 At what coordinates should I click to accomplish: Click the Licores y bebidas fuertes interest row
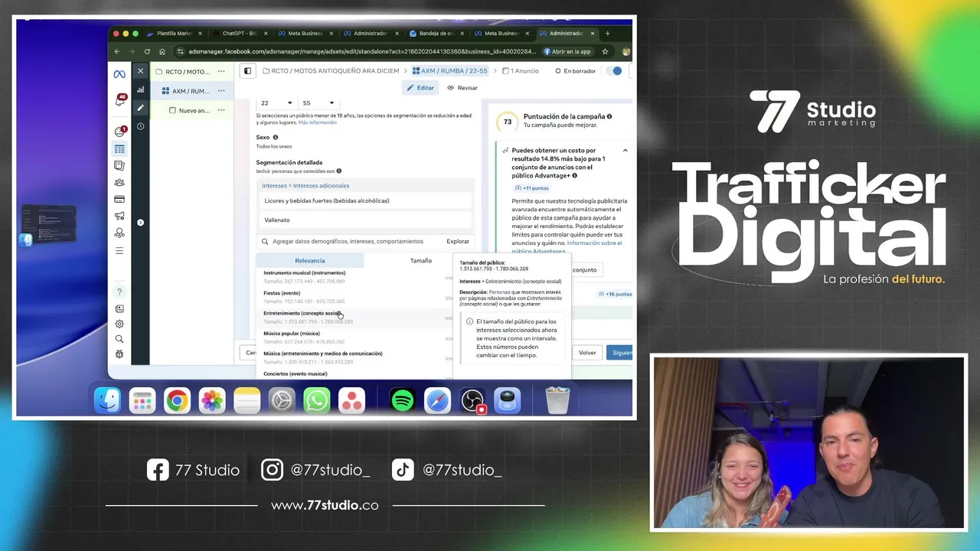[364, 201]
